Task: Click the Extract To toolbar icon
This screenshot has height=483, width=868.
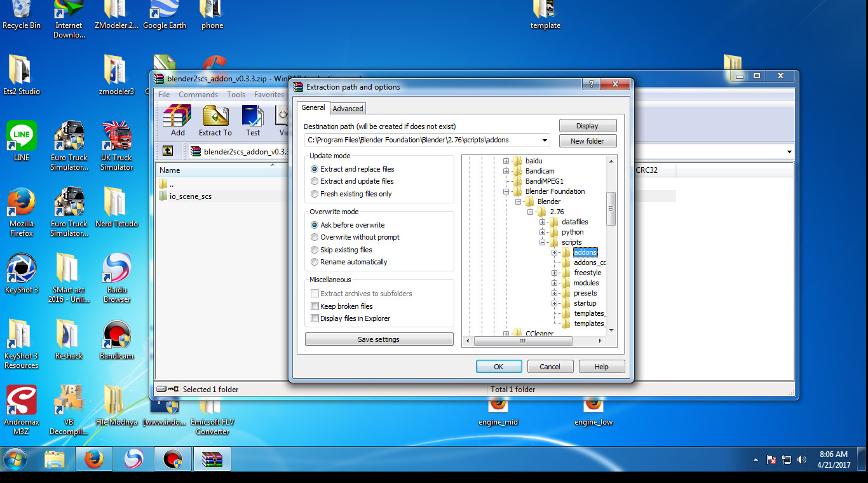Action: point(215,121)
